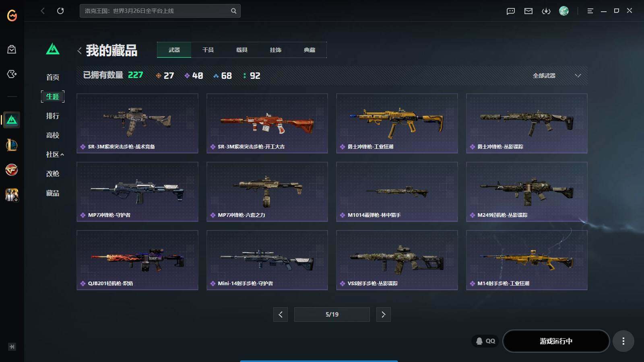Screen dimensions: 644x362
Task: Expand the sidebar with the arrow icon
Action: [12, 347]
